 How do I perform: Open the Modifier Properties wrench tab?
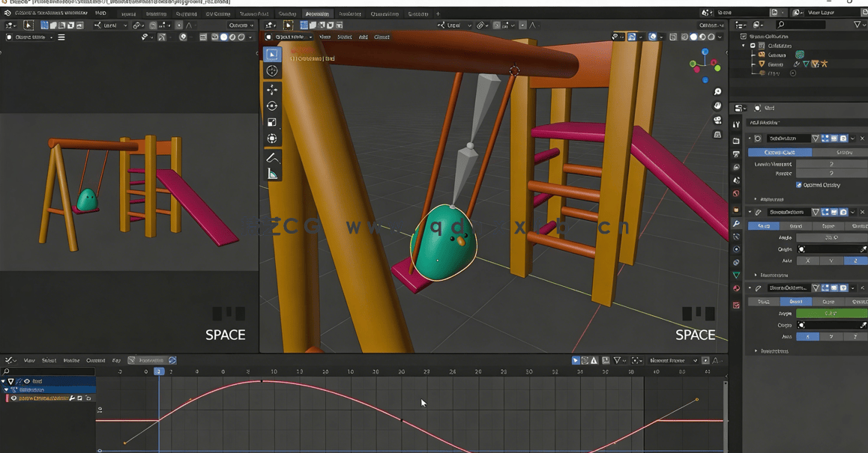click(x=736, y=222)
